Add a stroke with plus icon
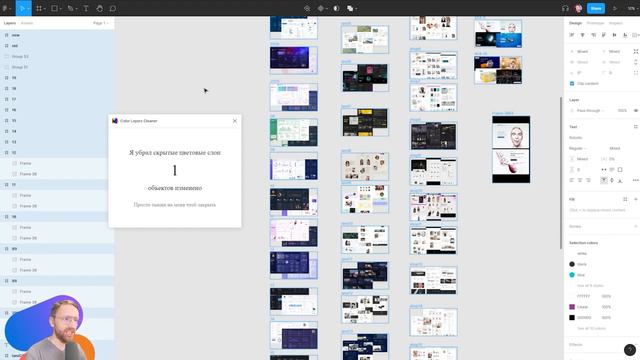Viewport: 640px width, 360px height. pos(636,226)
